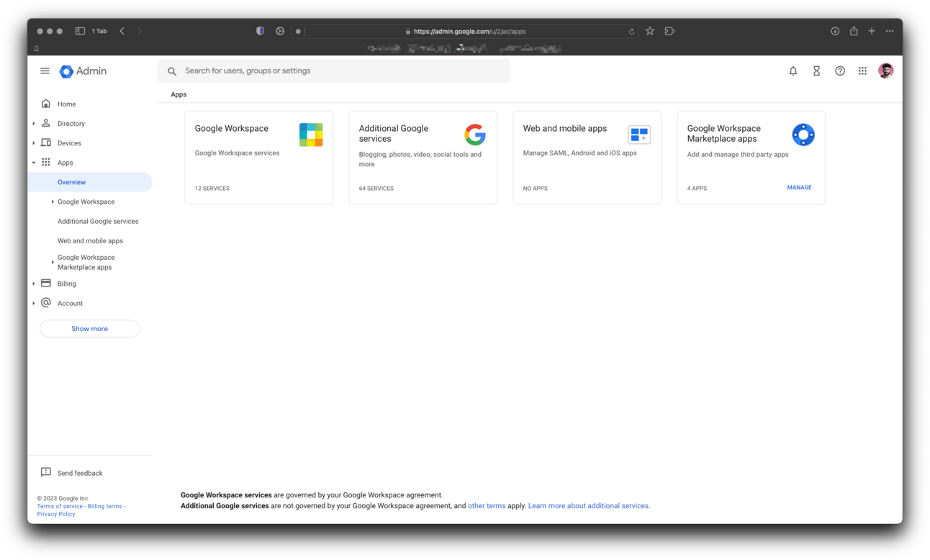The width and height of the screenshot is (930, 560).
Task: Expand the Billing section arrow
Action: pyautogui.click(x=34, y=284)
